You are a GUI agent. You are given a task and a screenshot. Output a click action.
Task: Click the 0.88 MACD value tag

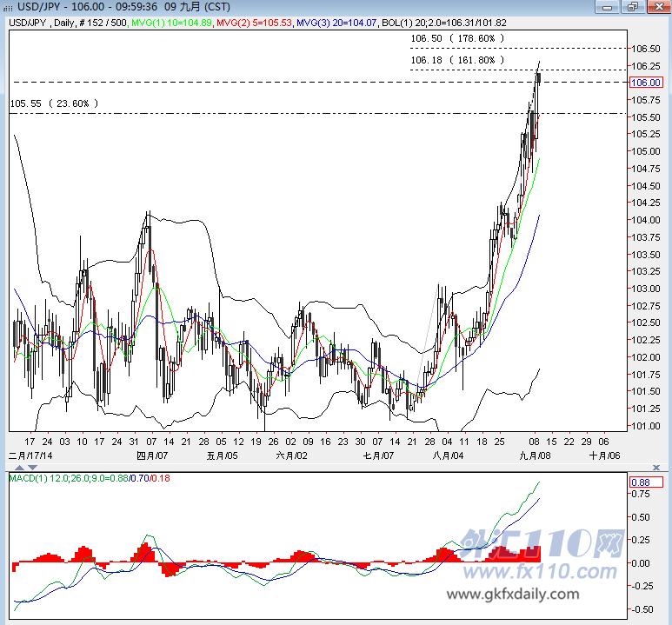pos(646,482)
